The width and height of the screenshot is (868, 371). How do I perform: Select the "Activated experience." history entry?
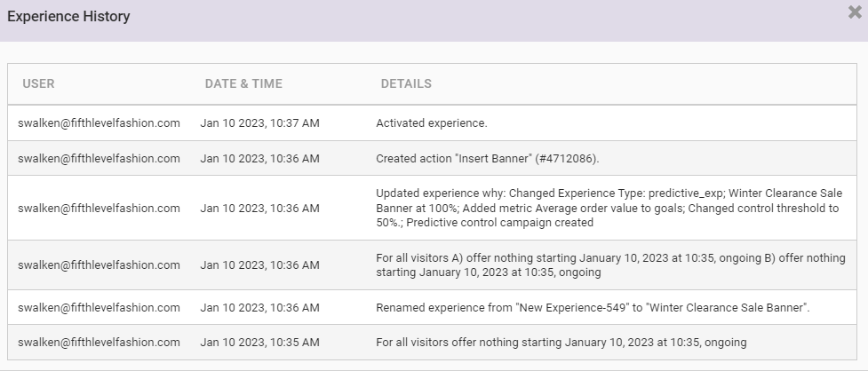coord(432,123)
